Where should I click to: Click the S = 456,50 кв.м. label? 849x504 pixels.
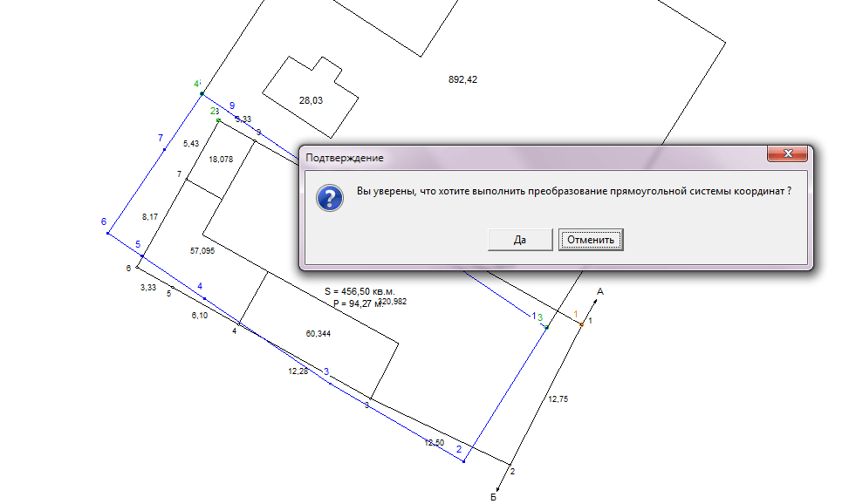point(359,292)
